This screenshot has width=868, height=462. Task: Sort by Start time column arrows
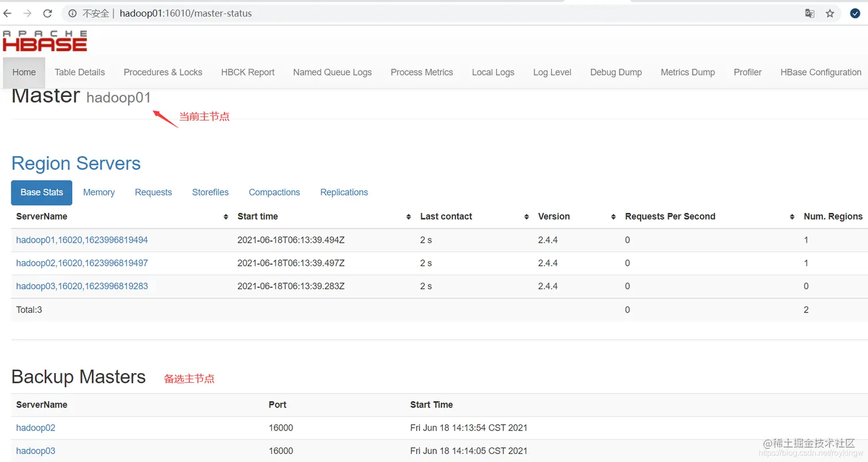tap(409, 217)
